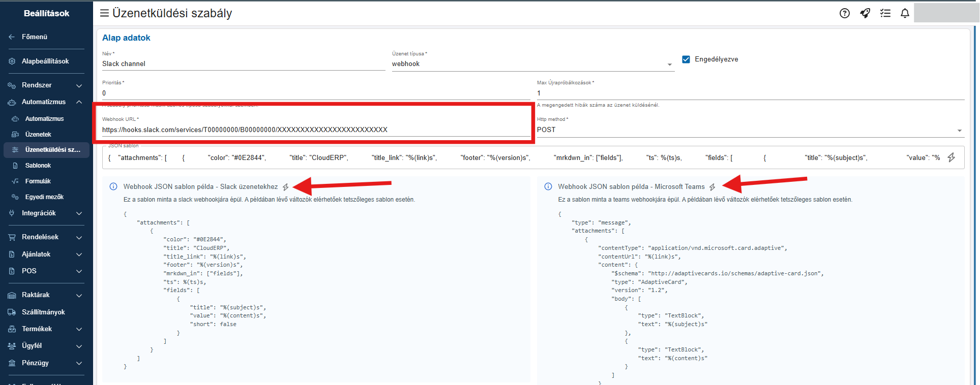Expand the Rendelések chevron
This screenshot has width=980, height=385.
click(79, 237)
